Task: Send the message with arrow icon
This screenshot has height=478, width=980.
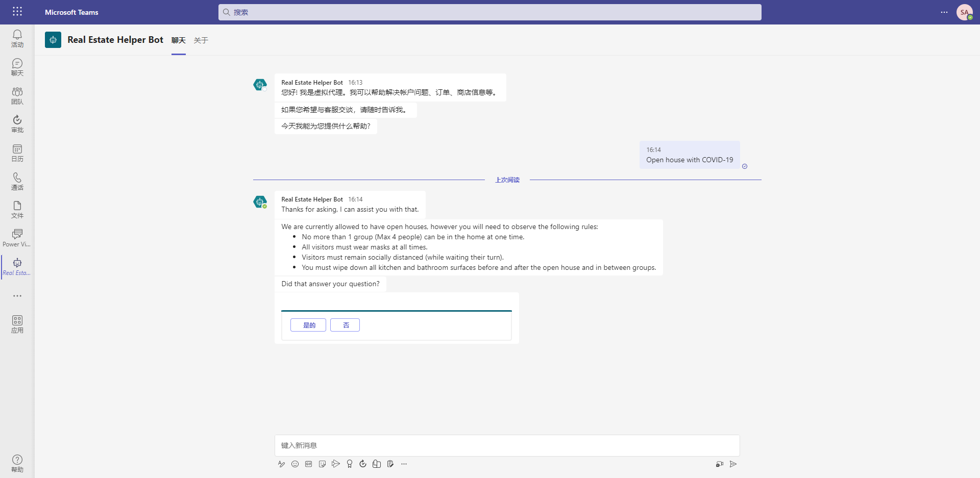Action: tap(733, 464)
